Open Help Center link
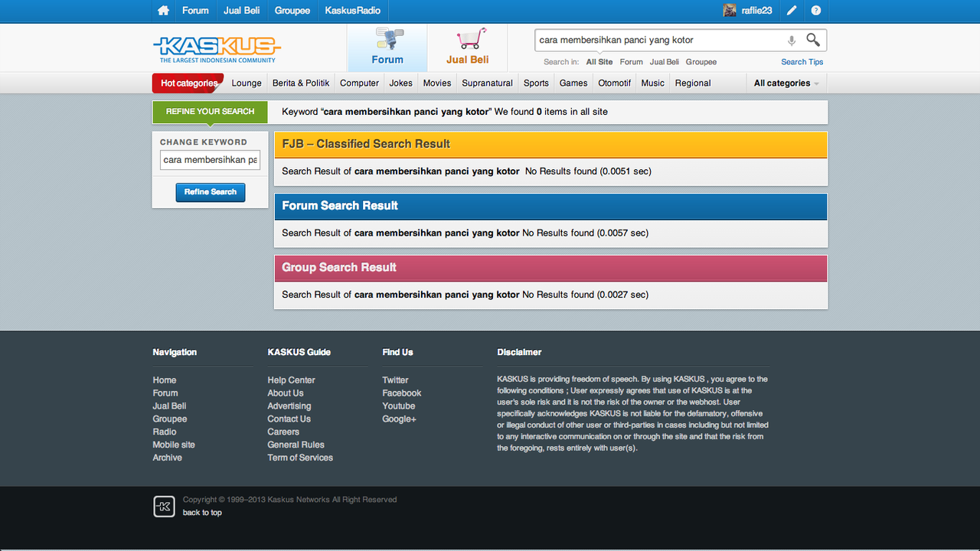 [x=291, y=380]
